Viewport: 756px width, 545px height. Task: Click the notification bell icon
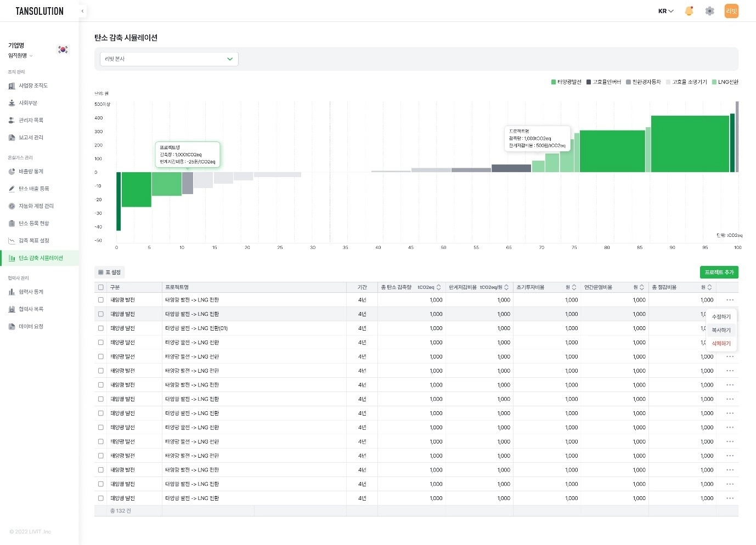tap(689, 11)
